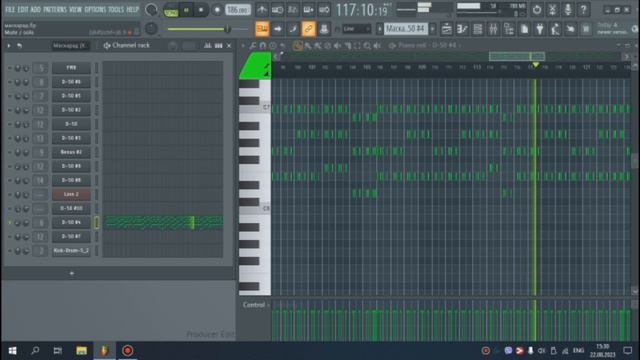640x360 pixels.
Task: Open the mixer view icon
Action: click(493, 29)
